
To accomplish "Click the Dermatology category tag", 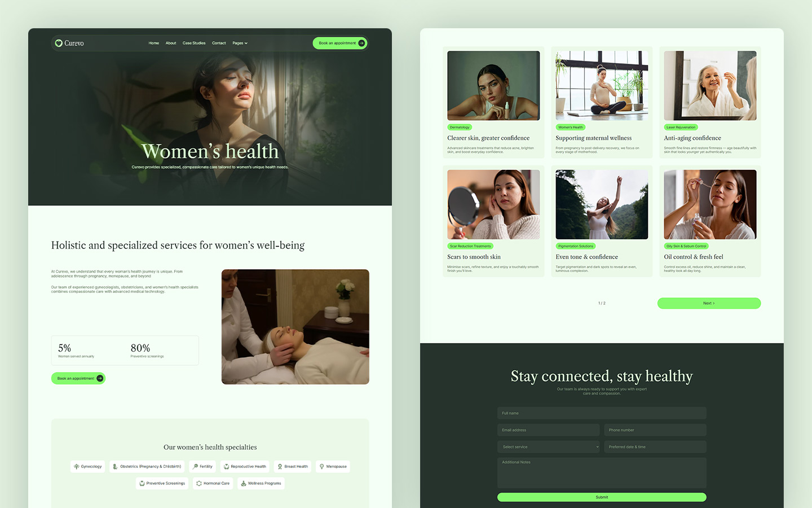I will click(460, 127).
